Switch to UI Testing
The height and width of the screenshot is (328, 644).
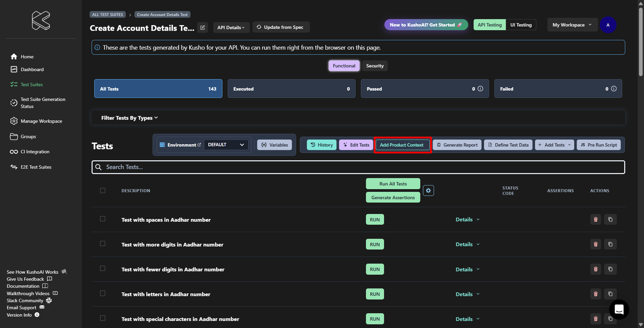pos(521,25)
